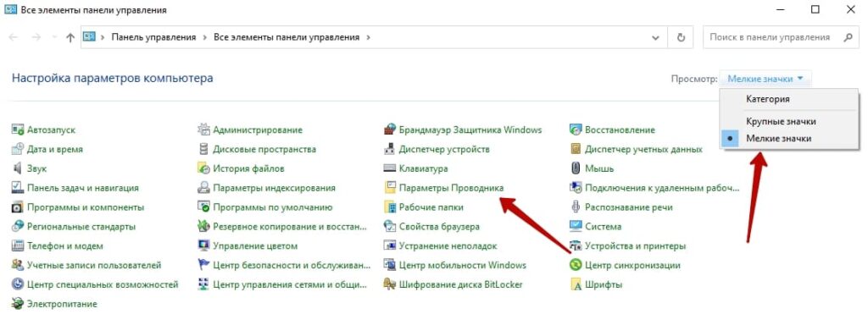Click Свойства браузера link

pyautogui.click(x=439, y=227)
